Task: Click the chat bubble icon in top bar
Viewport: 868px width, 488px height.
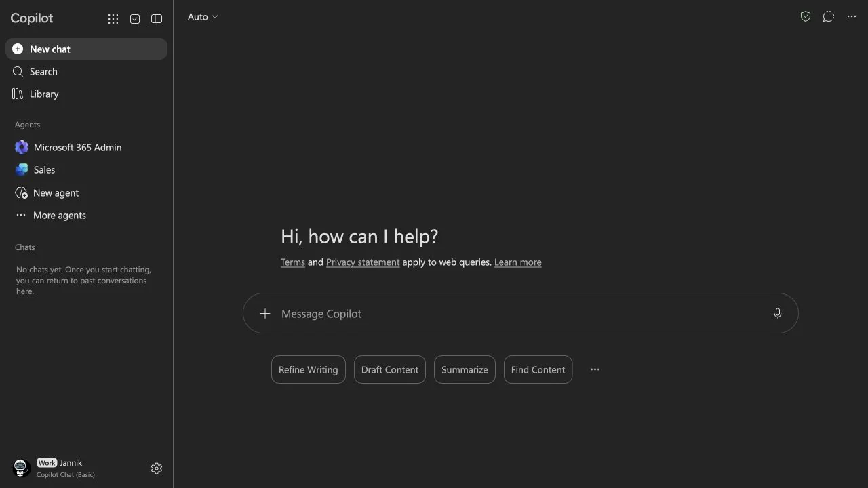Action: tap(829, 17)
